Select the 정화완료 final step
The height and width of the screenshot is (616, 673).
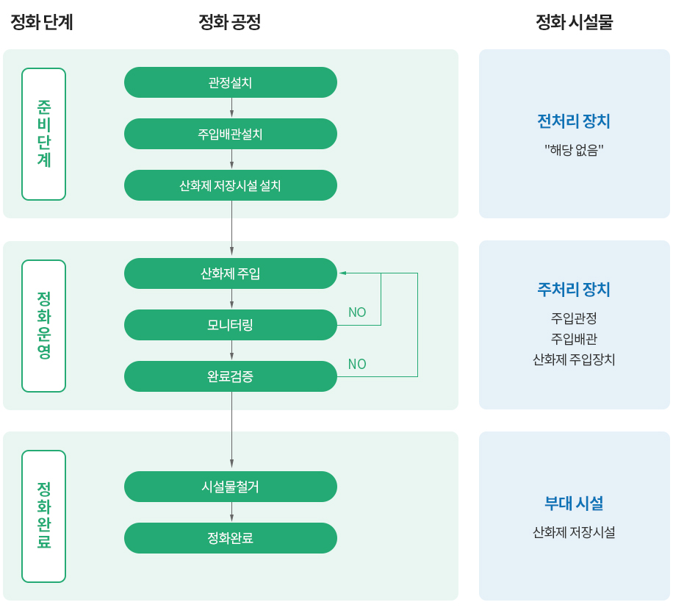tap(231, 538)
